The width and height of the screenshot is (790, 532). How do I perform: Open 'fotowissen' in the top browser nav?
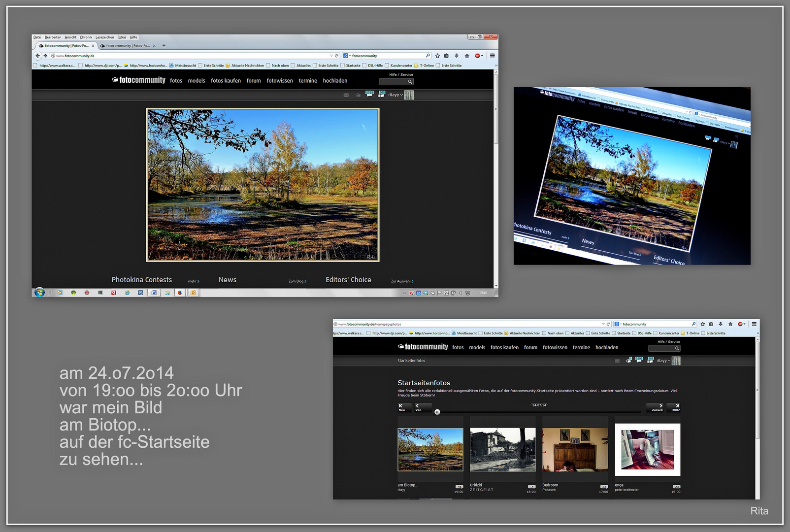(x=280, y=81)
